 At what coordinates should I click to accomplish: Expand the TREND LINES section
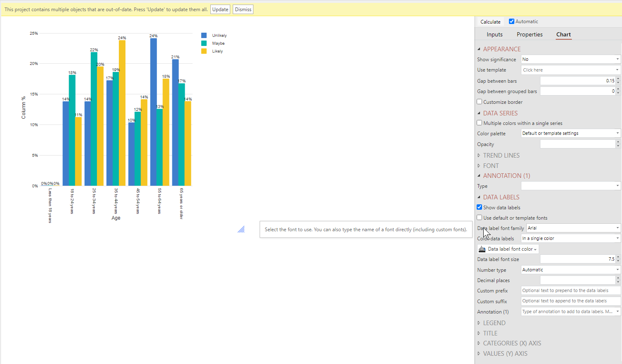501,156
